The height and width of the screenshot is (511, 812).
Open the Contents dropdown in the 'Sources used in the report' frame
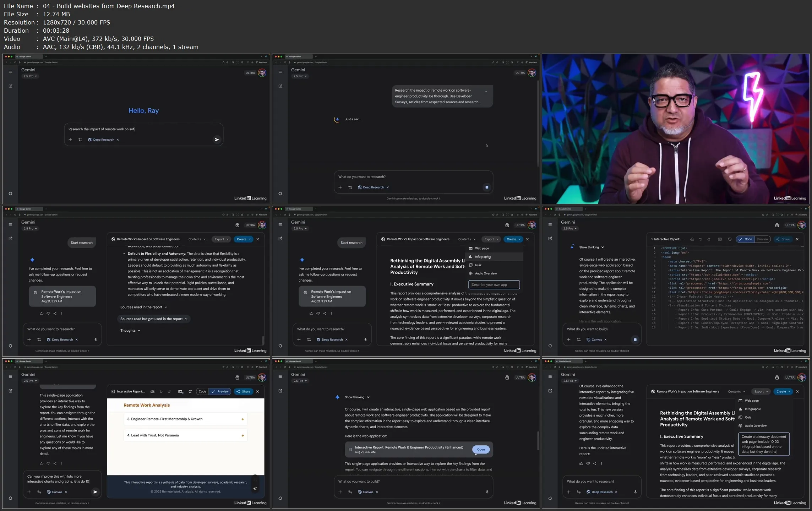point(197,239)
